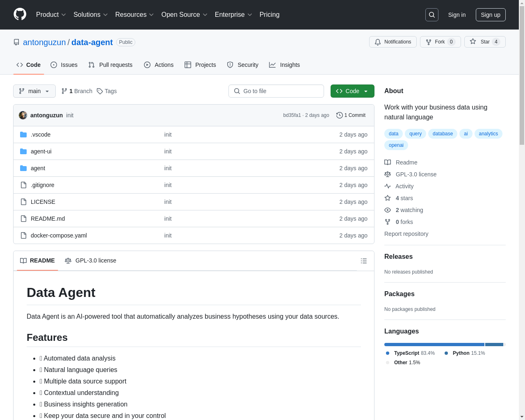Image resolution: width=525 pixels, height=420 pixels.
Task: Click the star icon beside 4 stars
Action: [388, 198]
